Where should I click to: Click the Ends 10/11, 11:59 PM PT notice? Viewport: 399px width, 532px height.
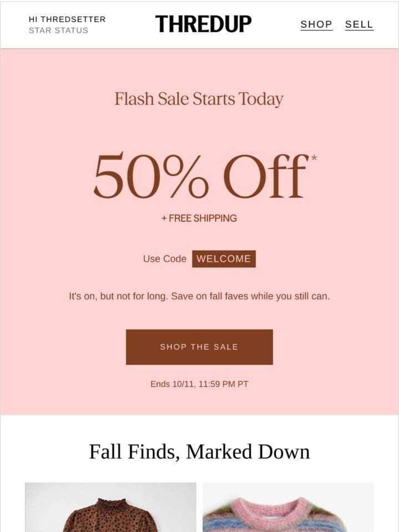coord(199,384)
